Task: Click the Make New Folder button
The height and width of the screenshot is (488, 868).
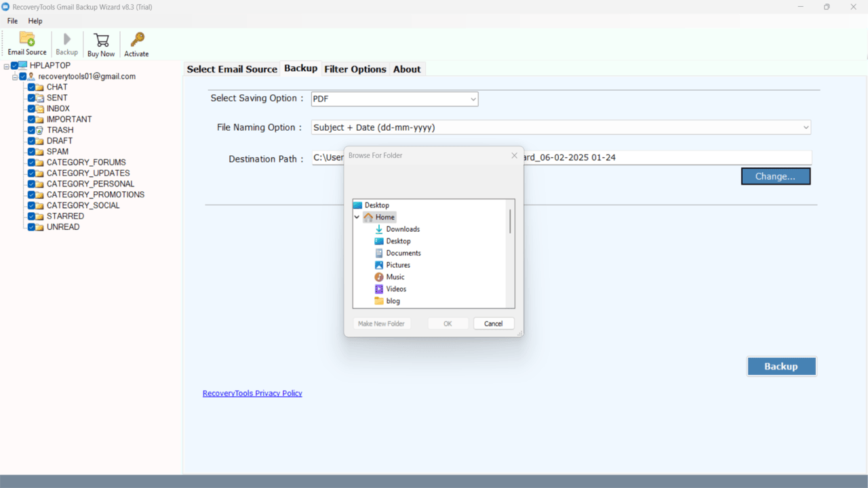Action: [381, 323]
